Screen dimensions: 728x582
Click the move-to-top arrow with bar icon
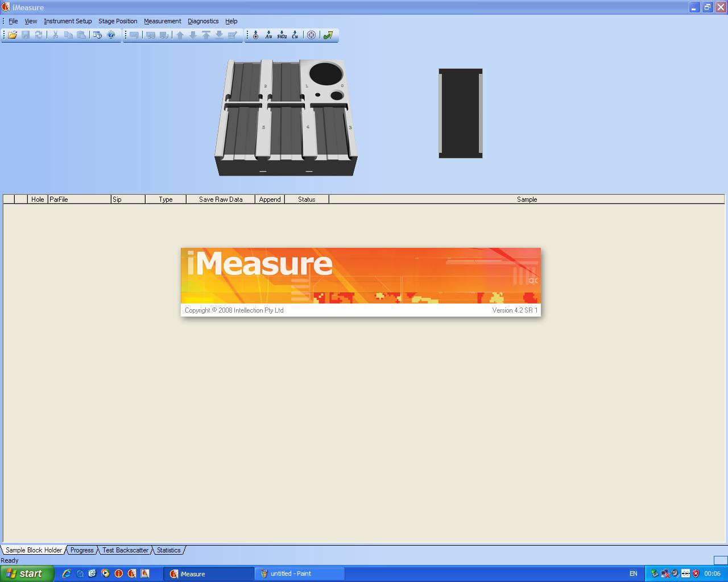tap(206, 35)
